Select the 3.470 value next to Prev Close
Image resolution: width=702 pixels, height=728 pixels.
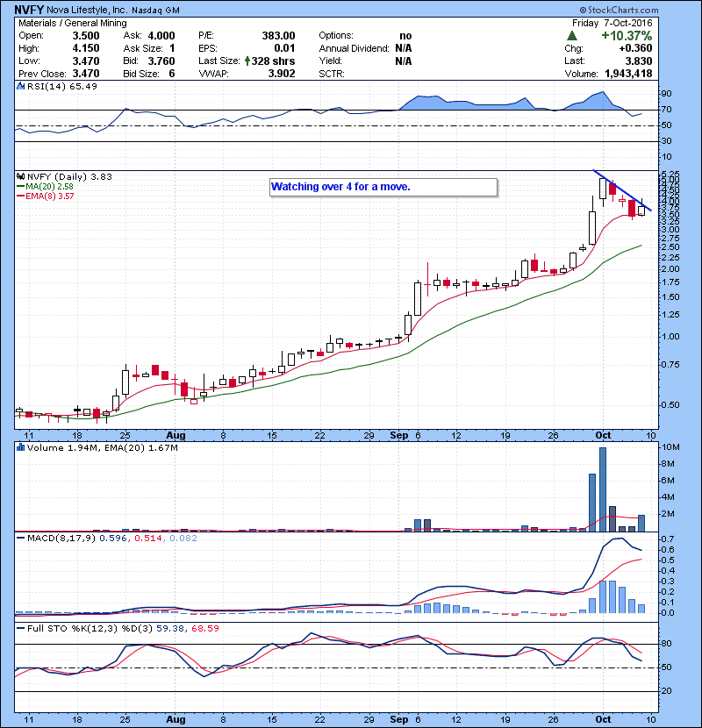pos(86,74)
